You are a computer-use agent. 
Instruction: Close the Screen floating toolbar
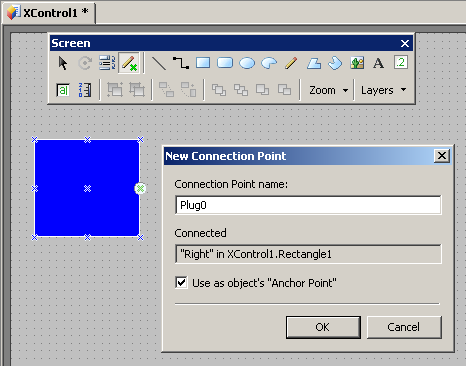(x=405, y=43)
